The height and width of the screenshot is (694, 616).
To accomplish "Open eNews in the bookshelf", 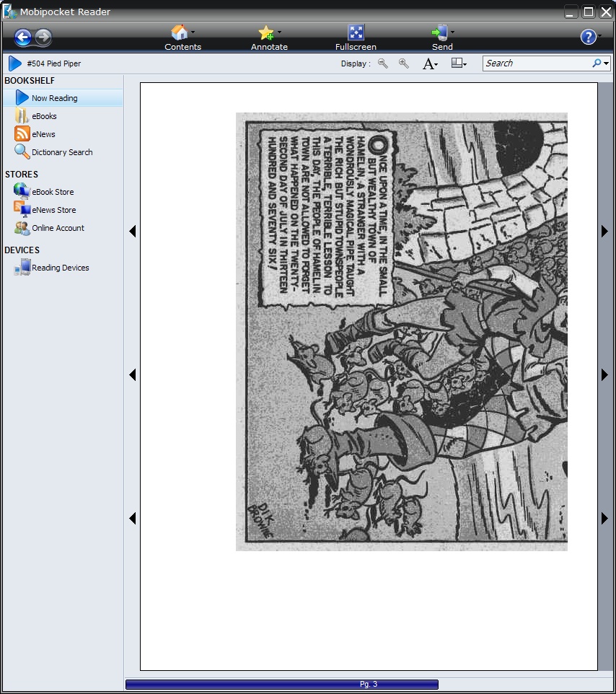I will (x=43, y=134).
